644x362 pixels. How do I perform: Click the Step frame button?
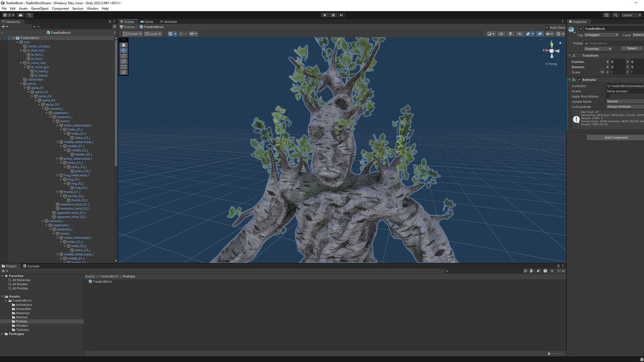(x=342, y=15)
